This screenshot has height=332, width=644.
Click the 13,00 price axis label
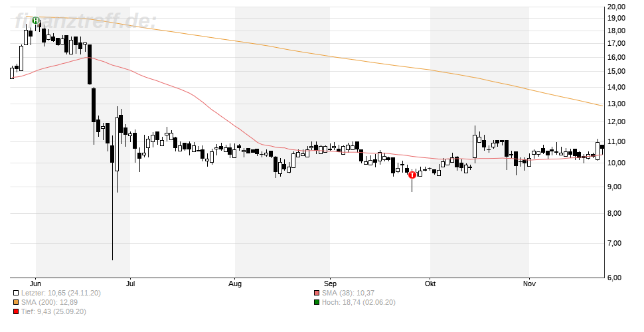(617, 104)
